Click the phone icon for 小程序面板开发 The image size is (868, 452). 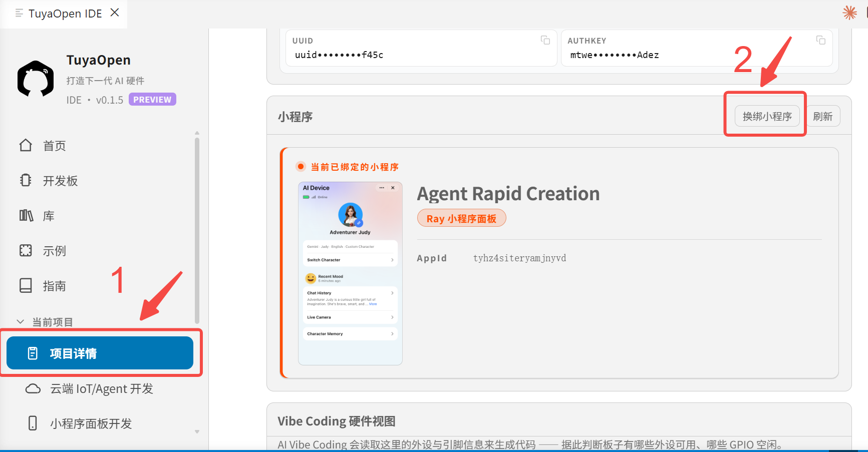pos(33,423)
